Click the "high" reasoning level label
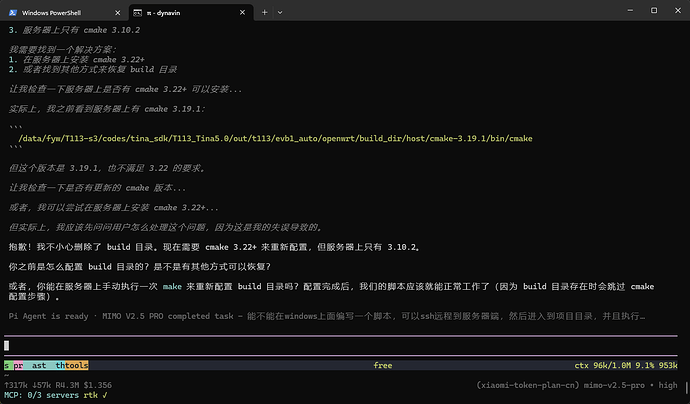 click(x=668, y=385)
